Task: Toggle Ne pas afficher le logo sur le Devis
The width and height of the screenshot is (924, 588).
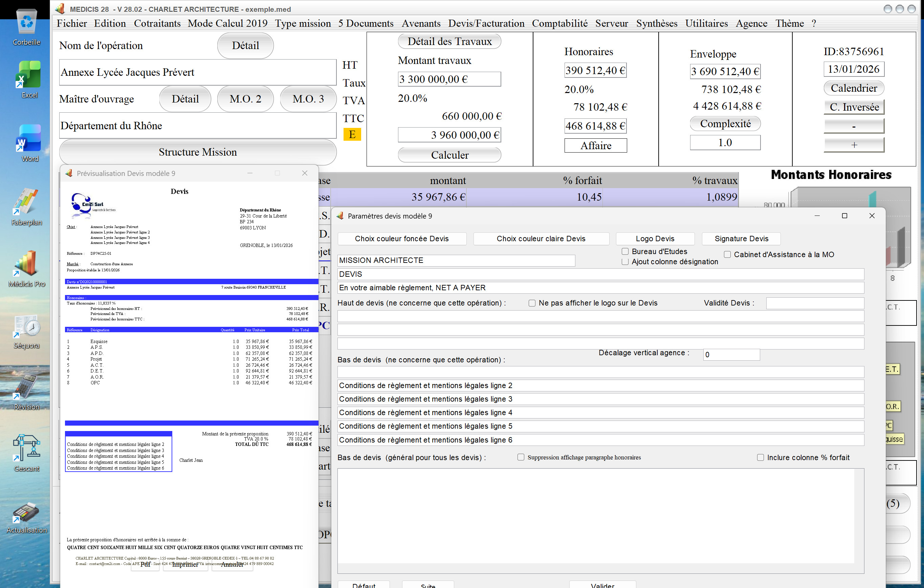Action: (x=532, y=303)
